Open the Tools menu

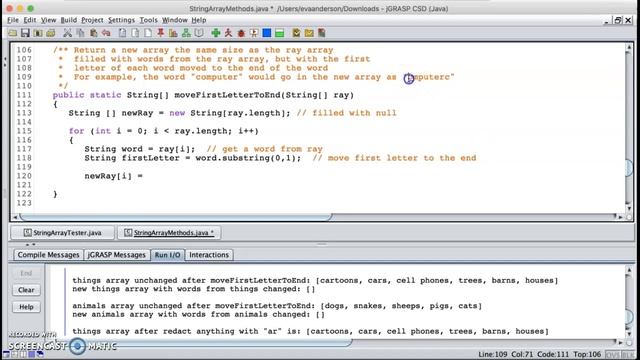(148, 20)
